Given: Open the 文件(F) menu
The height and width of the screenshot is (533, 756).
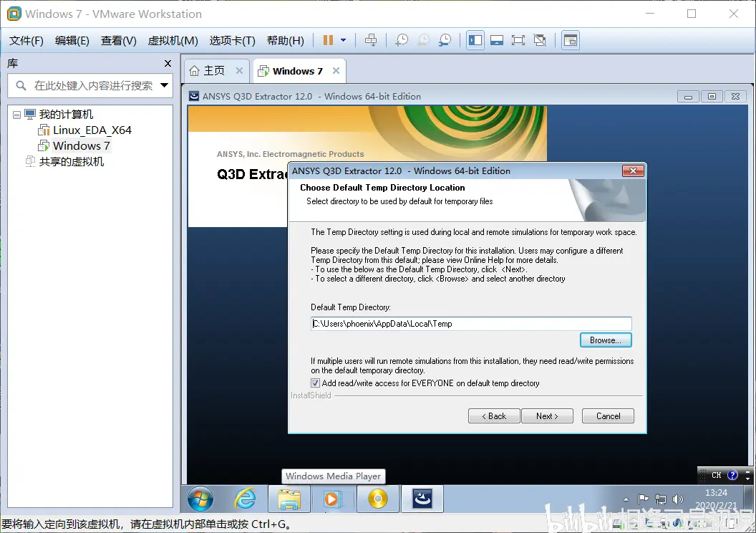Looking at the screenshot, I should [x=26, y=41].
